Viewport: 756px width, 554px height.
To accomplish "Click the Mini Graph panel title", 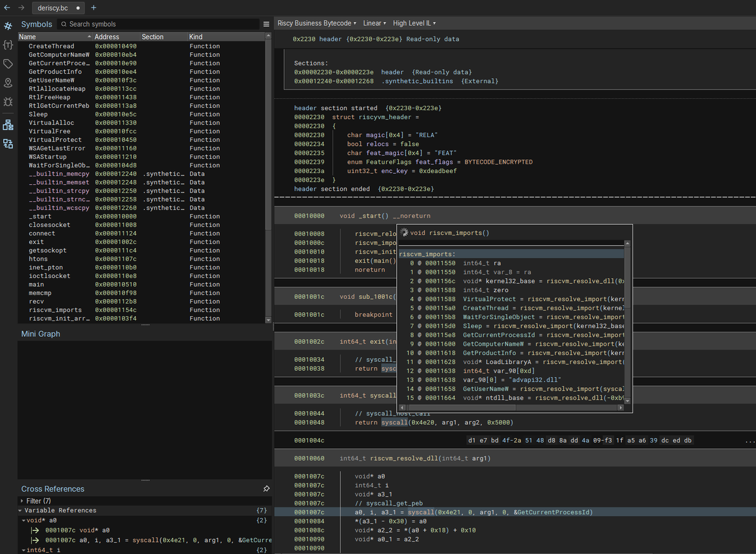I will [41, 334].
